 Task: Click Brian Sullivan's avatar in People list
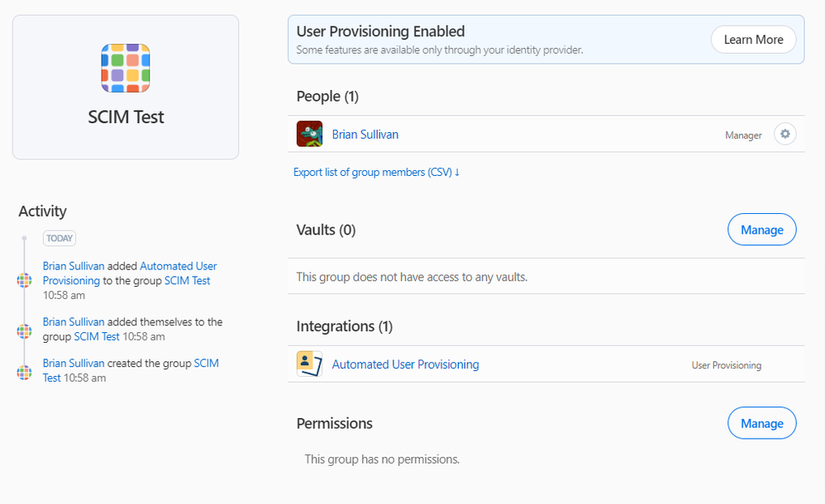309,134
